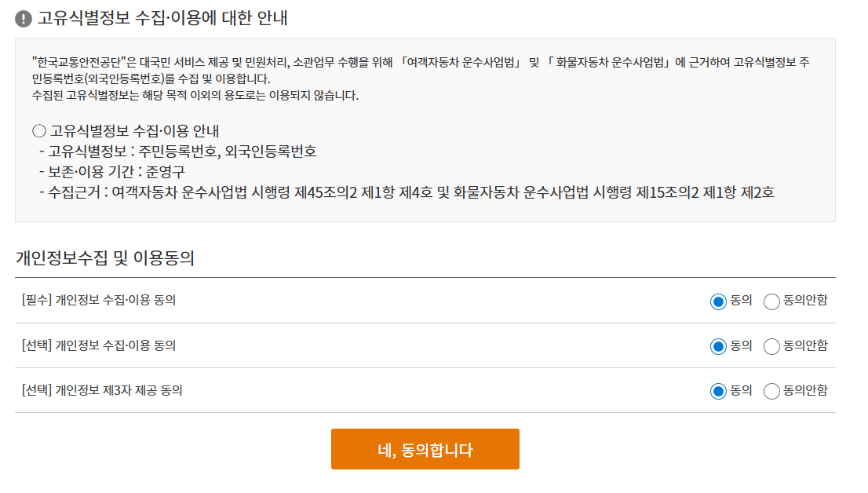Select 동의안함 for [선택] 개인정보 제3자 제공 동의
The width and height of the screenshot is (868, 493).
pyautogui.click(x=771, y=390)
